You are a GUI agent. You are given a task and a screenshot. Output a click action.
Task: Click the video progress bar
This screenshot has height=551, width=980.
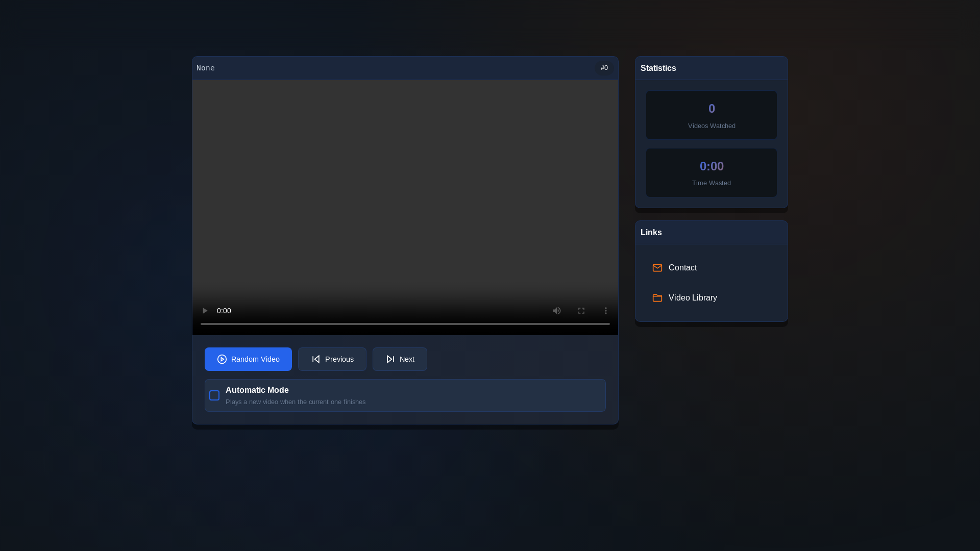[405, 324]
